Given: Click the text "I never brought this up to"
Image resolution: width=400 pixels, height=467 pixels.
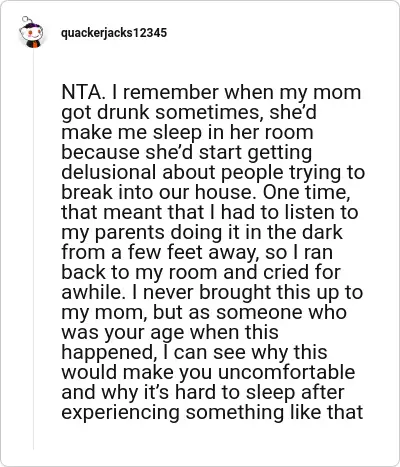Looking at the screenshot, I should [247, 292].
